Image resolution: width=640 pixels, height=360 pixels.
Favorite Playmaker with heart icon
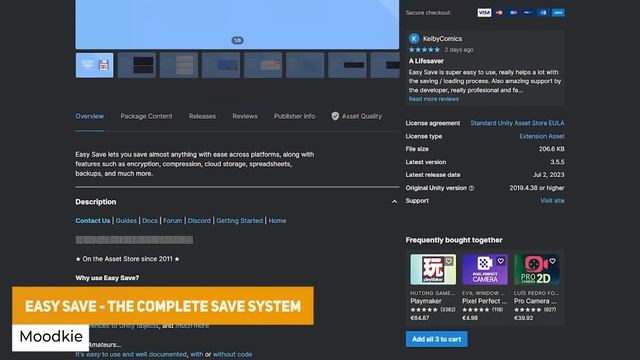pyautogui.click(x=449, y=261)
